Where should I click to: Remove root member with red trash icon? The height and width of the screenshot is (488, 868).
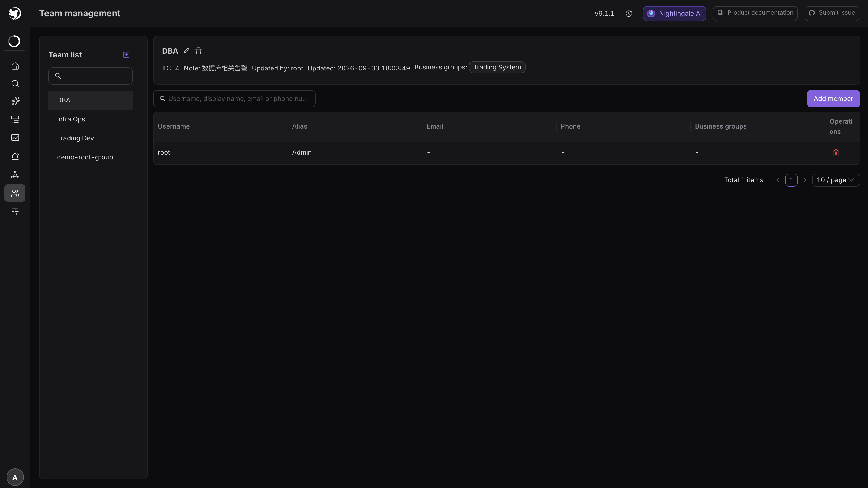[836, 153]
